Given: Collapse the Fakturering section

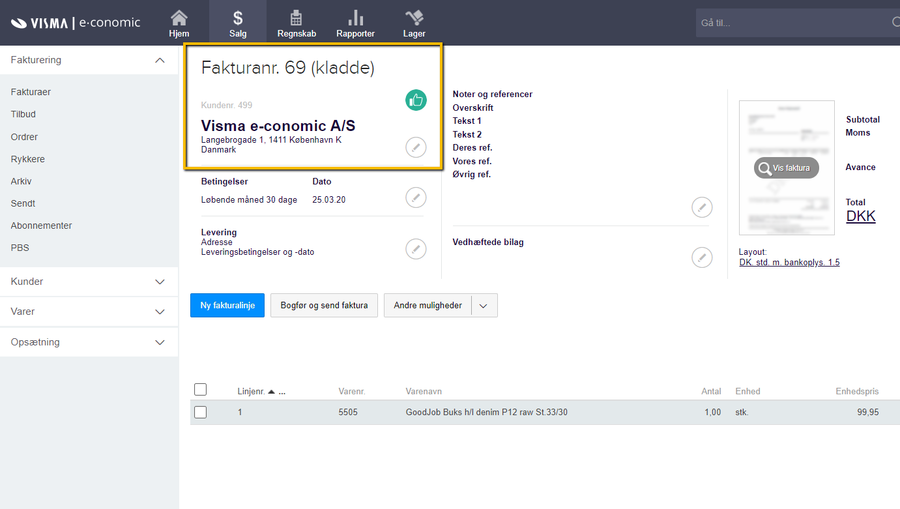Looking at the screenshot, I should [x=160, y=60].
